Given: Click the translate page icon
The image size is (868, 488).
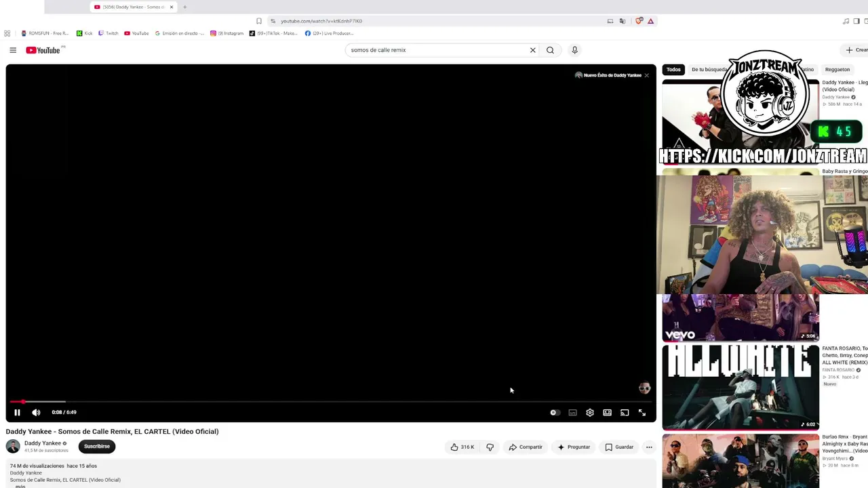Looking at the screenshot, I should click(x=622, y=21).
